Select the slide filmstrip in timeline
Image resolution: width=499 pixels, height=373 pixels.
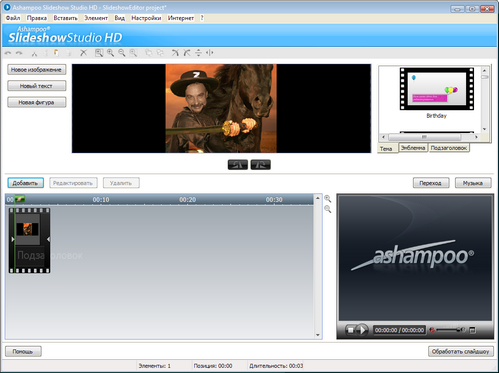pos(30,240)
